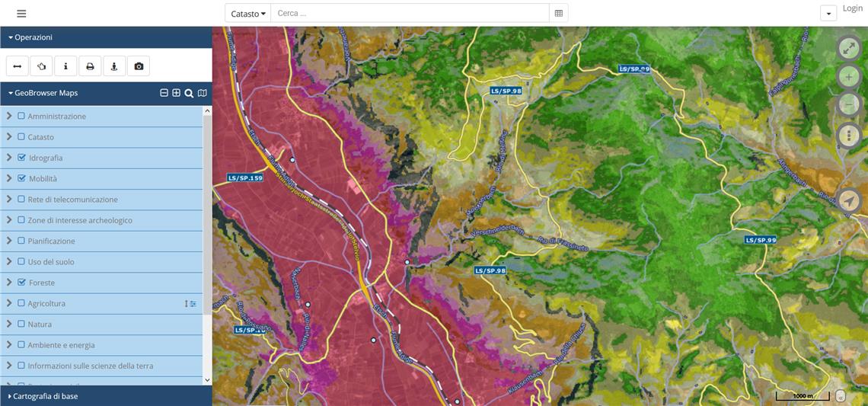
Task: Open the hamburger menu
Action: pos(21,14)
